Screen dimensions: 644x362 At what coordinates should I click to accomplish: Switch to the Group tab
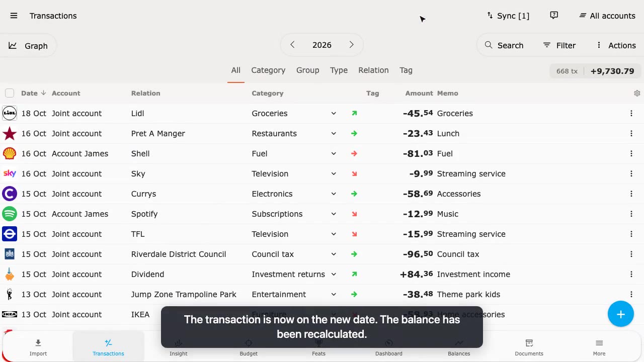307,70
